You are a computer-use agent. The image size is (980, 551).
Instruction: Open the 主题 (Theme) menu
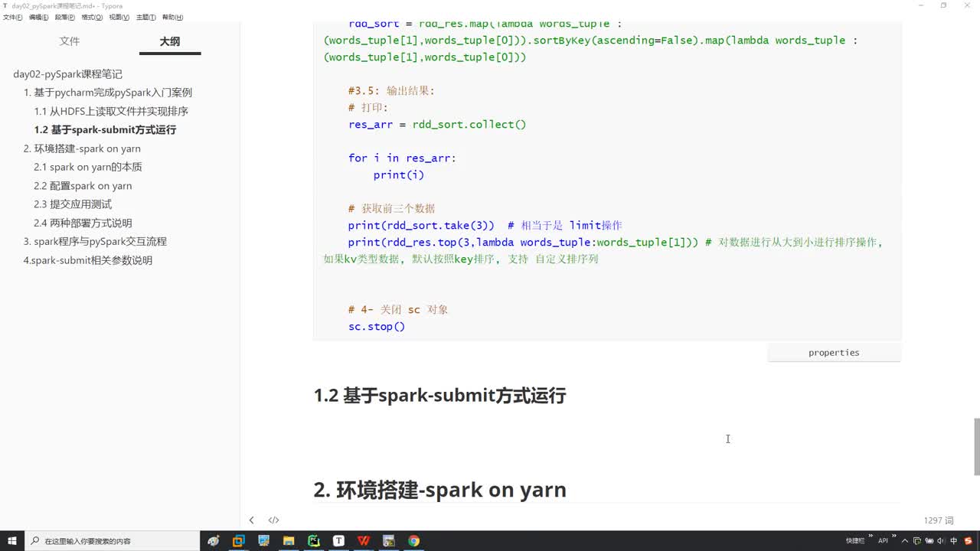click(x=145, y=17)
